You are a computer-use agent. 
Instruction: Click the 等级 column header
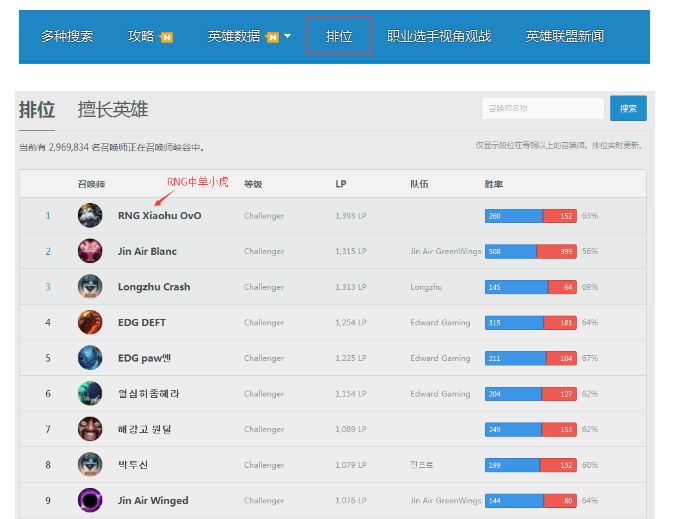tap(253, 184)
